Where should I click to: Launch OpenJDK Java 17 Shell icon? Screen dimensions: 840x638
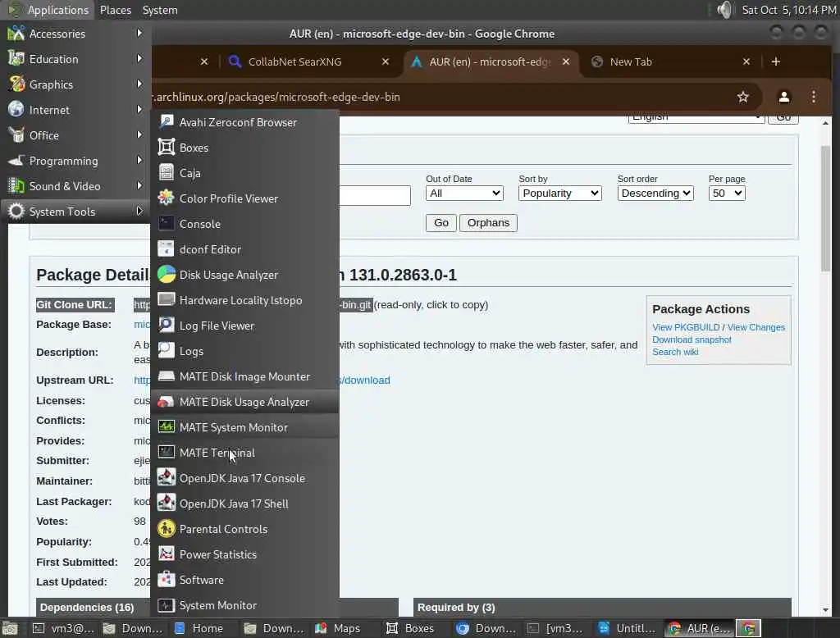[166, 504]
